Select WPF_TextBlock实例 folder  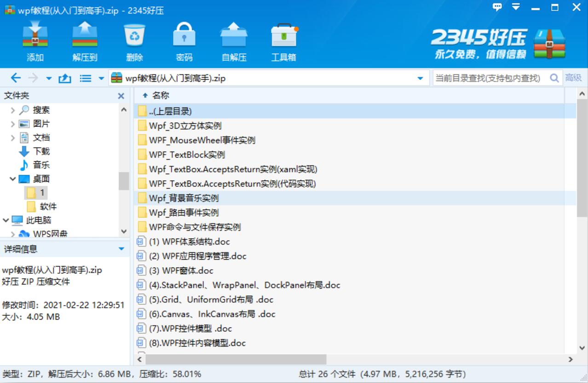coord(355,154)
